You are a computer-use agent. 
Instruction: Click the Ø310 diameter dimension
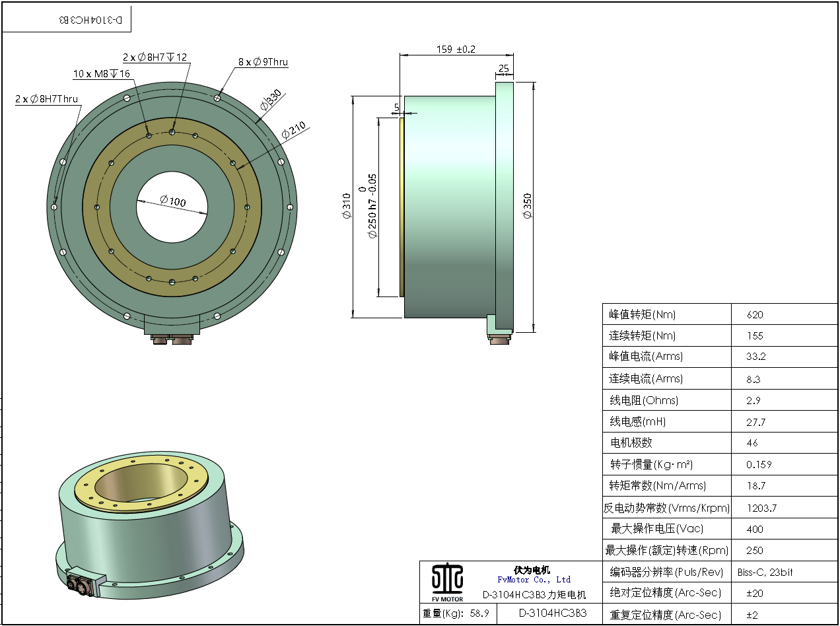[x=347, y=206]
